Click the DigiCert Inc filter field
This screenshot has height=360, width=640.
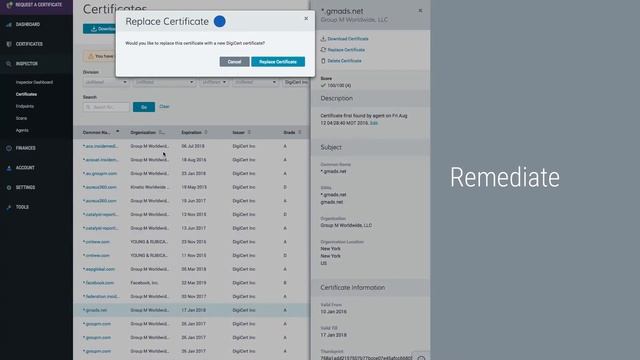click(x=296, y=82)
